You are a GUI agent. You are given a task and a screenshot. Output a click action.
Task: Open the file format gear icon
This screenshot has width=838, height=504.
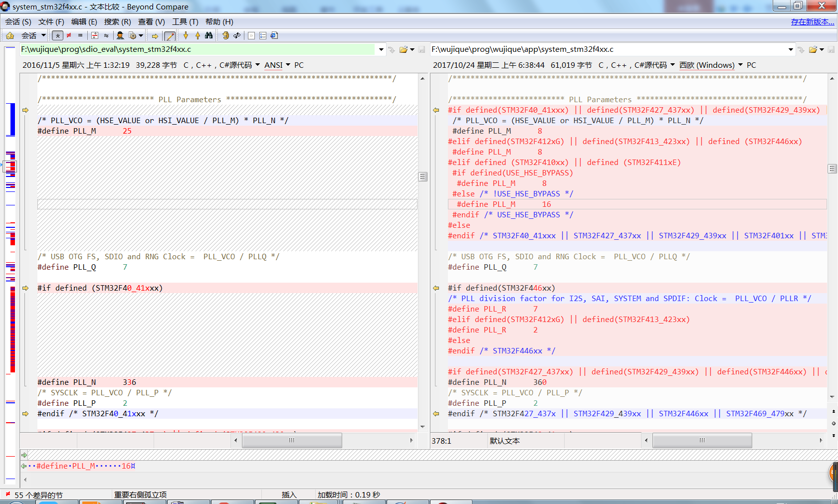[x=132, y=35]
